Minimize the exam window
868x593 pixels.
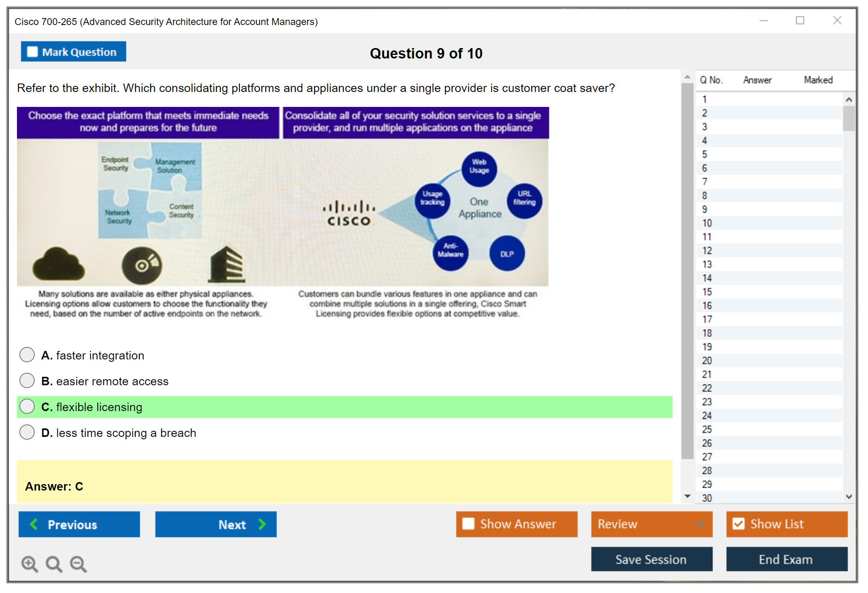point(763,21)
